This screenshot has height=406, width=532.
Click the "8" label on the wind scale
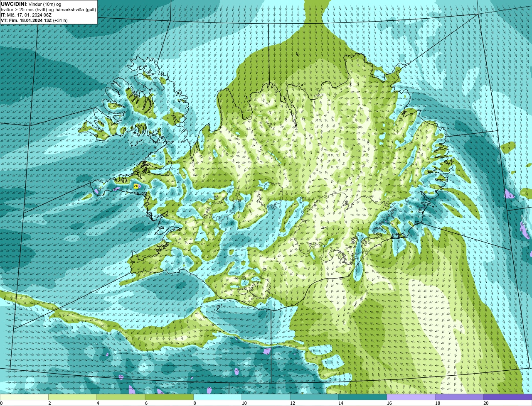coord(195,403)
